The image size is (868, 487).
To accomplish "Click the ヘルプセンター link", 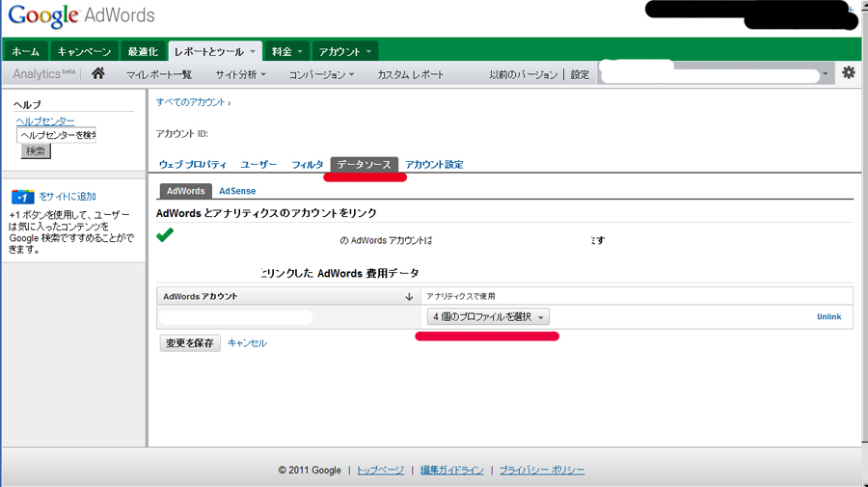I will pyautogui.click(x=44, y=121).
